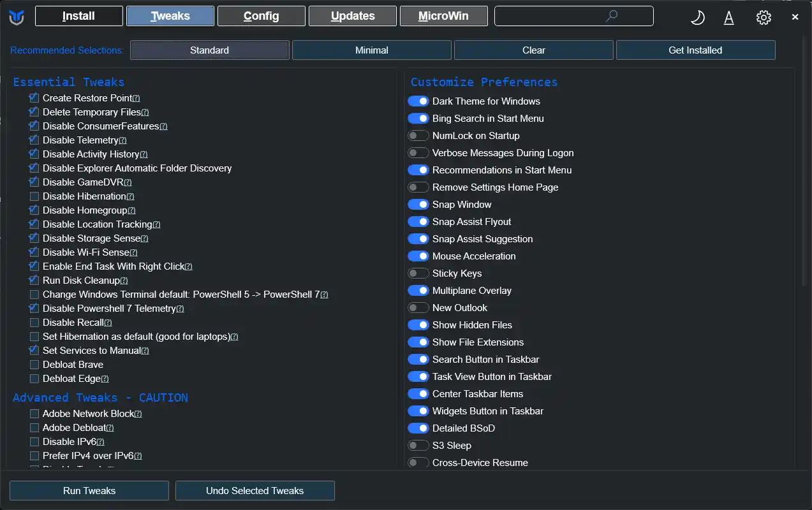Click the search magnifier icon

(x=612, y=16)
